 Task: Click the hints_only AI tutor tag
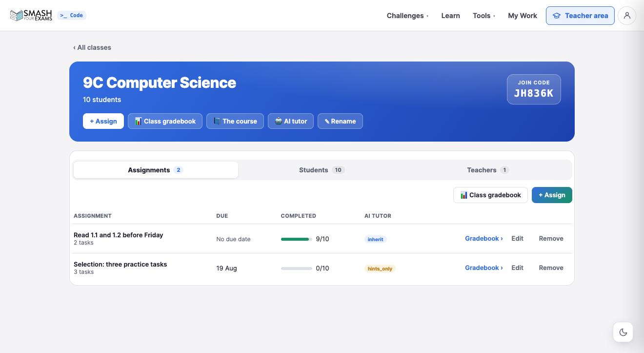[380, 269]
